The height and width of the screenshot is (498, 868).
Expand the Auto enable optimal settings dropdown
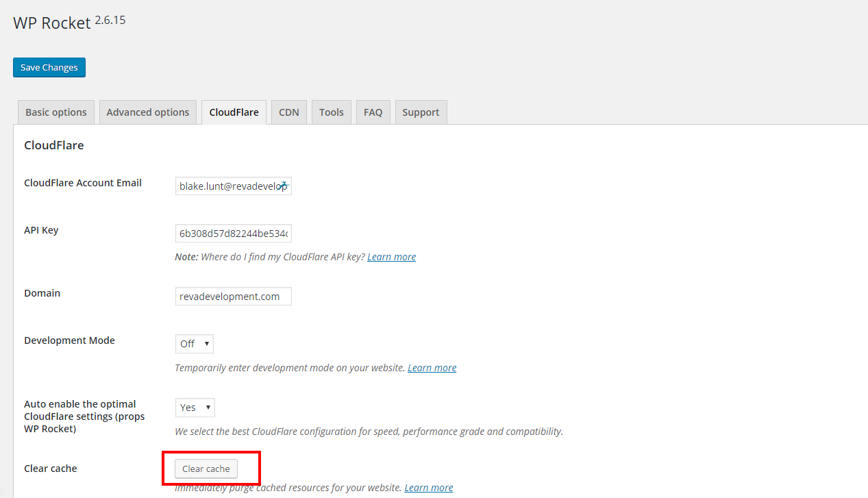[195, 408]
